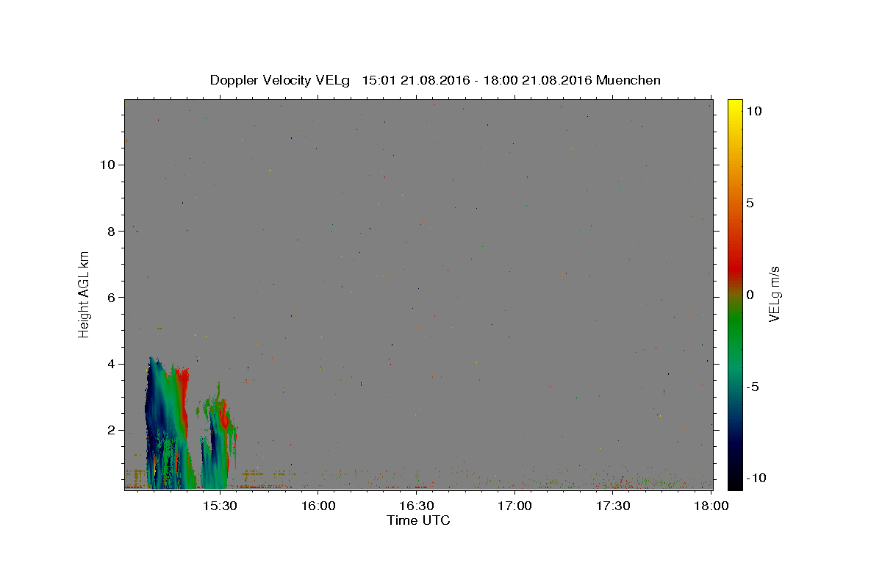Click the 15:30 time tick label

(219, 506)
